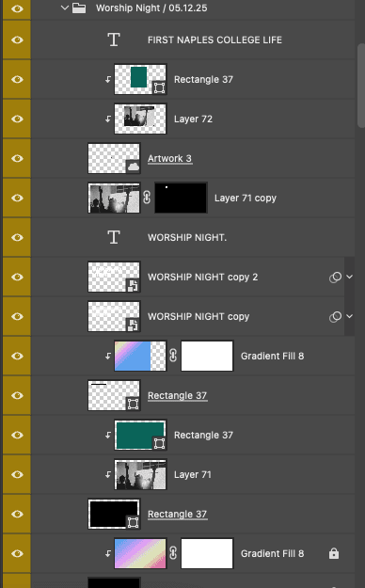Click the clipping arrow on Layer 72
The height and width of the screenshot is (588, 365).
point(108,119)
